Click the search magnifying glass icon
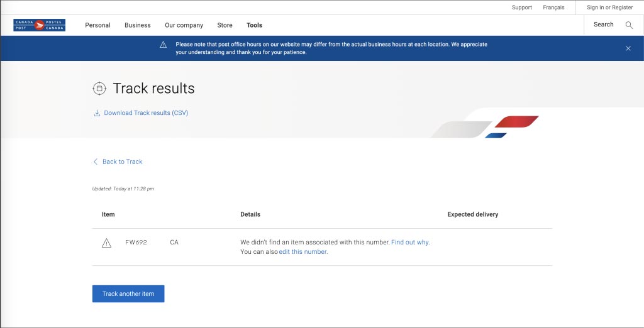Viewport: 644px width, 328px height. click(x=629, y=25)
